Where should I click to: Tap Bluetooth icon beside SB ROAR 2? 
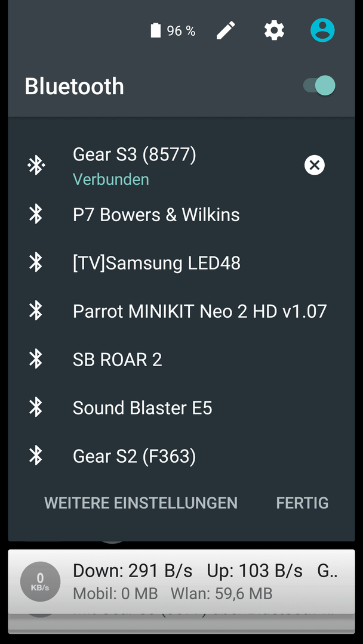[x=36, y=360]
